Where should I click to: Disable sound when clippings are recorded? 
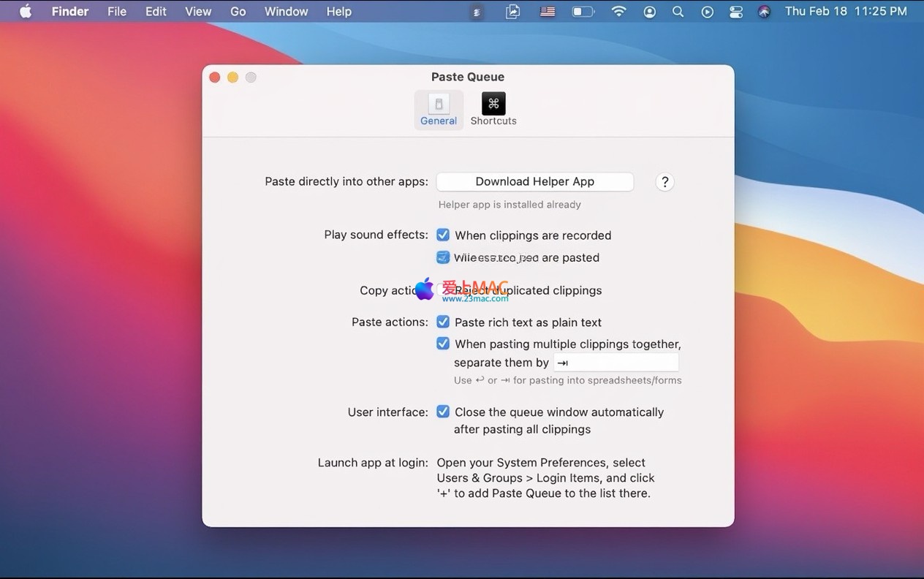[443, 235]
